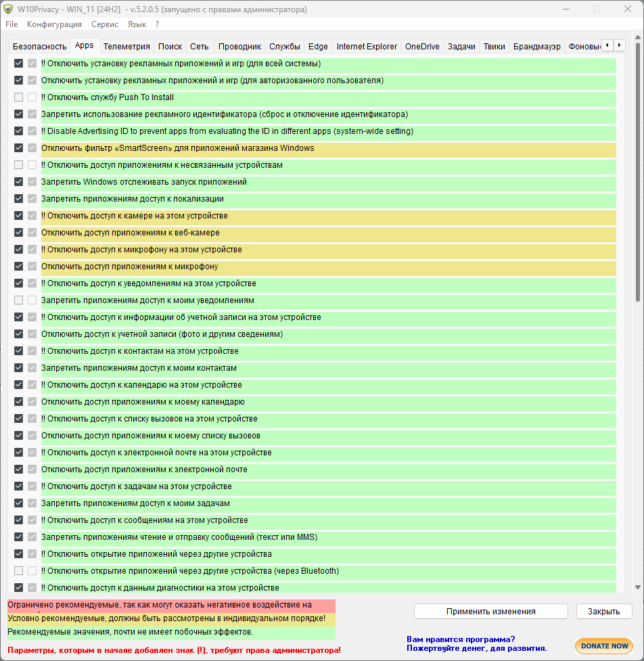The height and width of the screenshot is (661, 644).
Task: Open the File menu
Action: 11,24
